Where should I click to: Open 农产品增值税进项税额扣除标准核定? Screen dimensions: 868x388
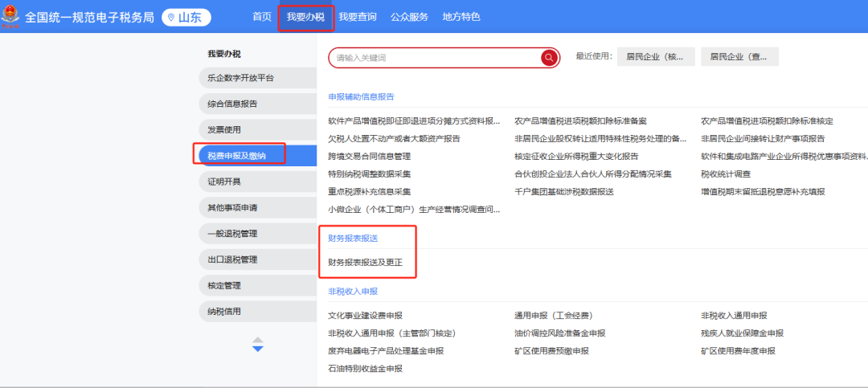767,120
